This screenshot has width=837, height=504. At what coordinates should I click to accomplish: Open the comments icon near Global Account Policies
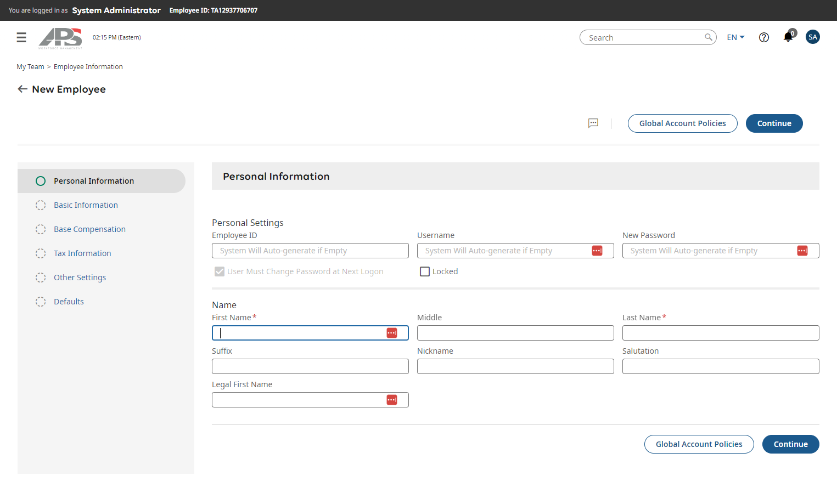click(593, 123)
